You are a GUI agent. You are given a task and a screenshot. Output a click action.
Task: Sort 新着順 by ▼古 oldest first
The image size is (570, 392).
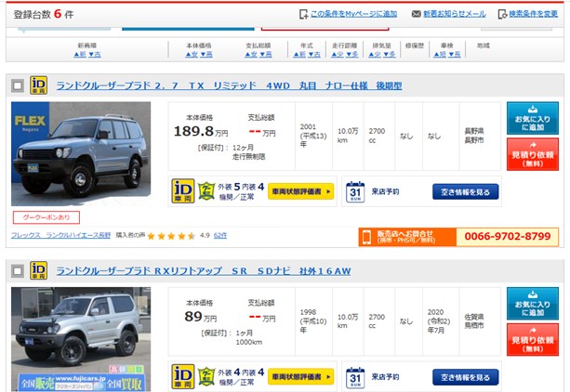(95, 54)
